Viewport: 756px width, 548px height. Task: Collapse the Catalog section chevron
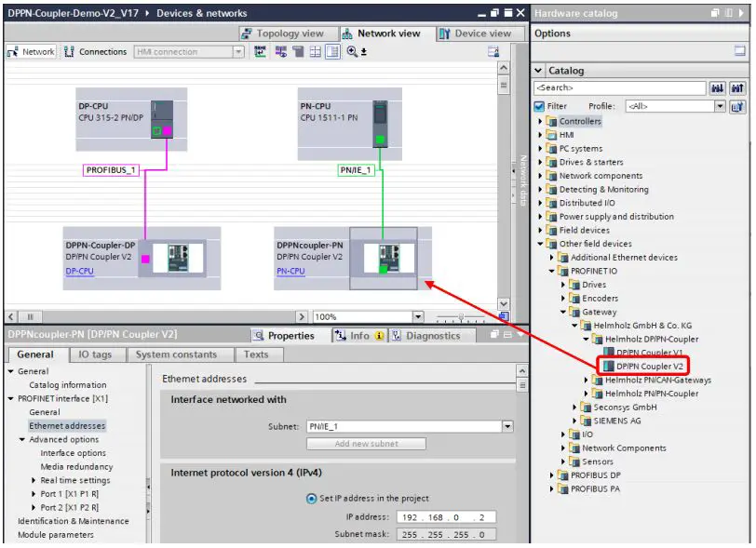538,71
